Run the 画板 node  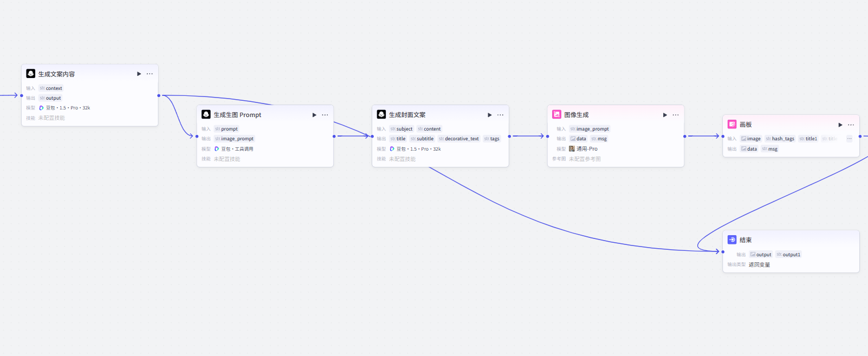[840, 125]
